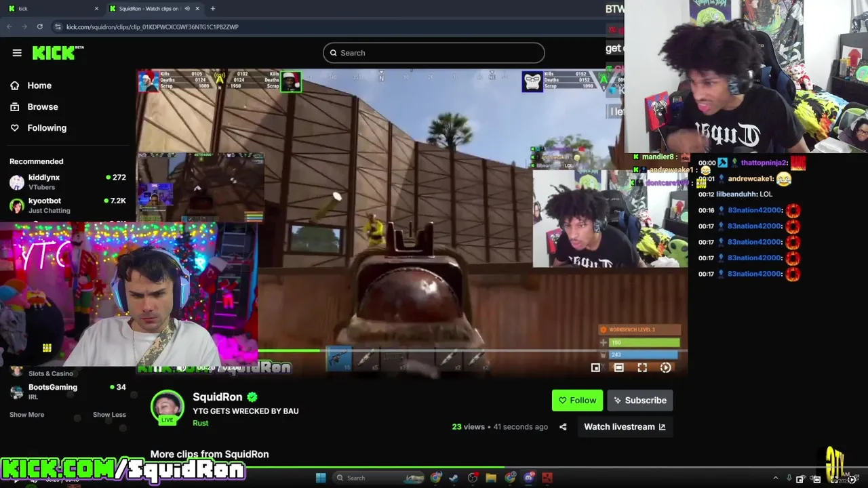Show hidden system tray icons
Viewport: 868px width, 488px height.
(776, 479)
